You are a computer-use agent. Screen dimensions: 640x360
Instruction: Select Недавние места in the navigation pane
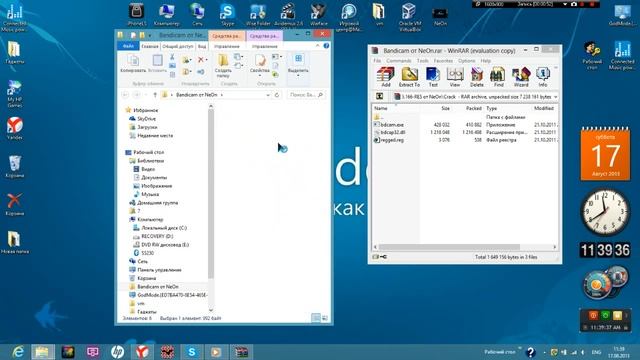pos(155,136)
